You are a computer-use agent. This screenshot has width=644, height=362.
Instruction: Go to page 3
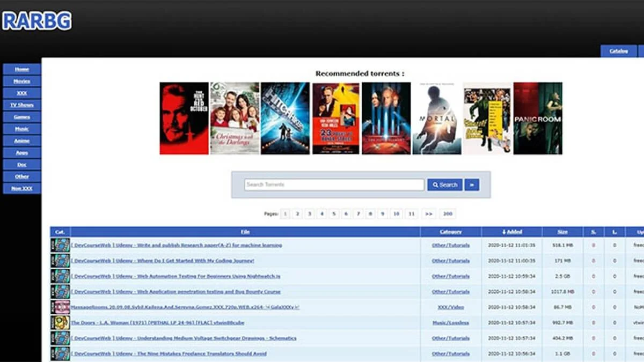310,213
